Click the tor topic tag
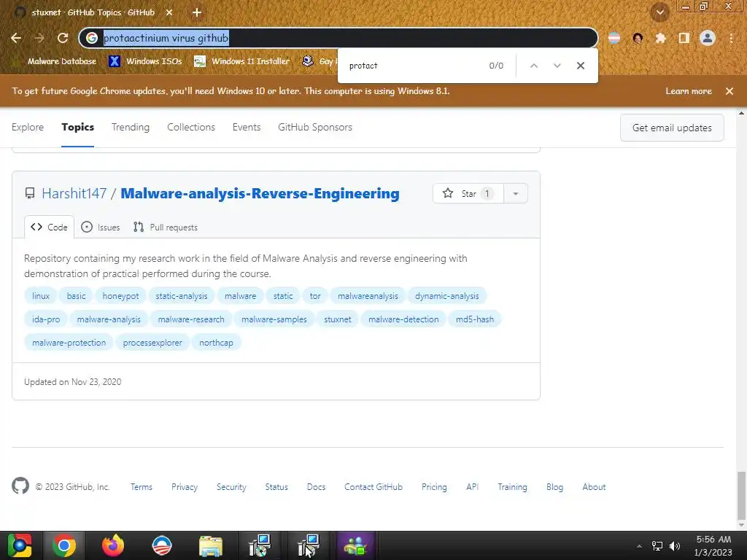Screen dimensions: 747x560 click(x=315, y=296)
